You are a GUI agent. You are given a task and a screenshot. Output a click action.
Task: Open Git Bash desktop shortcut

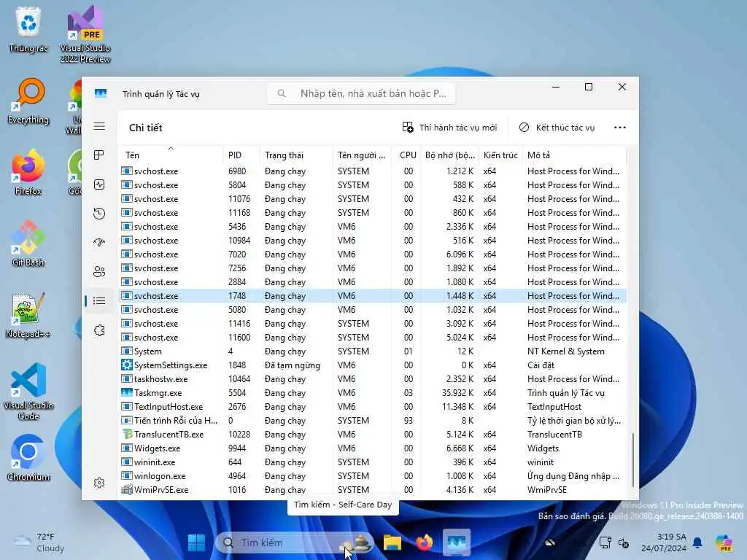(28, 244)
